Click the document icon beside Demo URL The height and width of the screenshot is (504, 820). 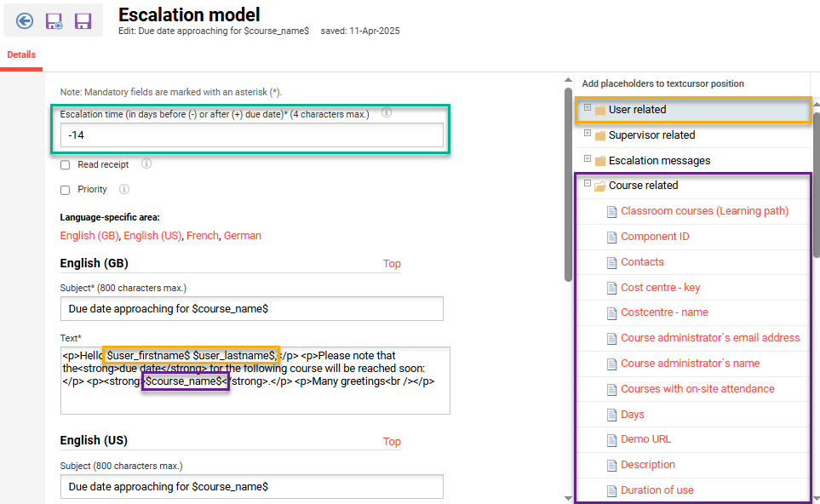pos(611,439)
